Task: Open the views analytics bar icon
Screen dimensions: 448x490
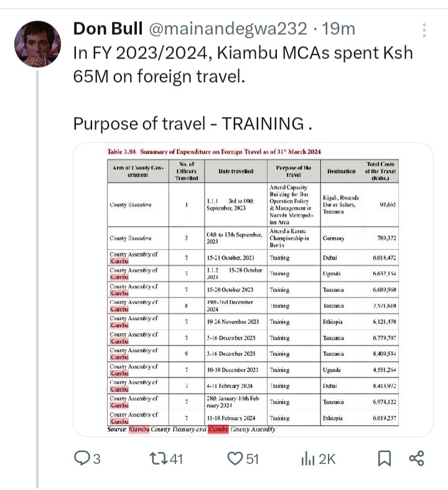Action: click(x=308, y=459)
